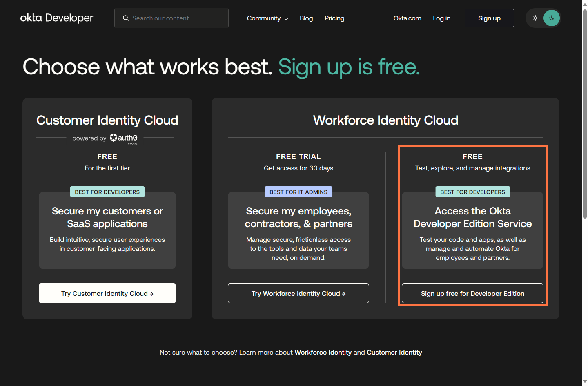Viewport: 588px width, 386px height.
Task: Click Log in link
Action: pyautogui.click(x=441, y=18)
